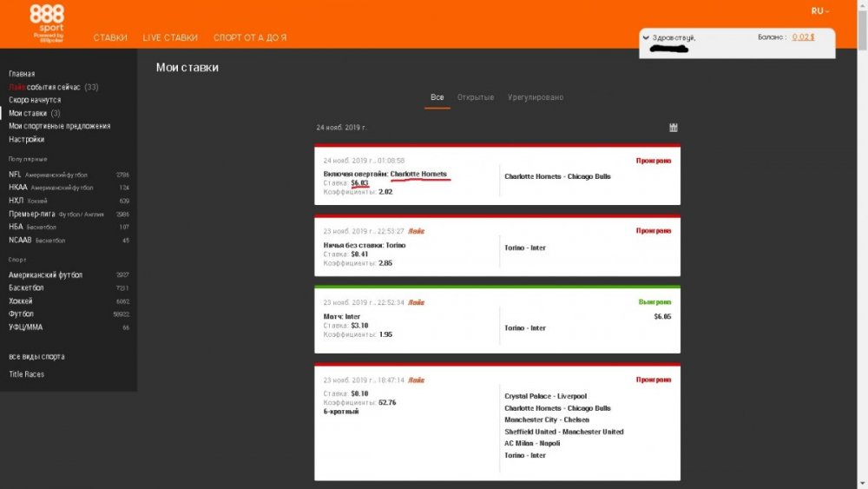
Task: Click the balance amount link
Action: (x=803, y=37)
